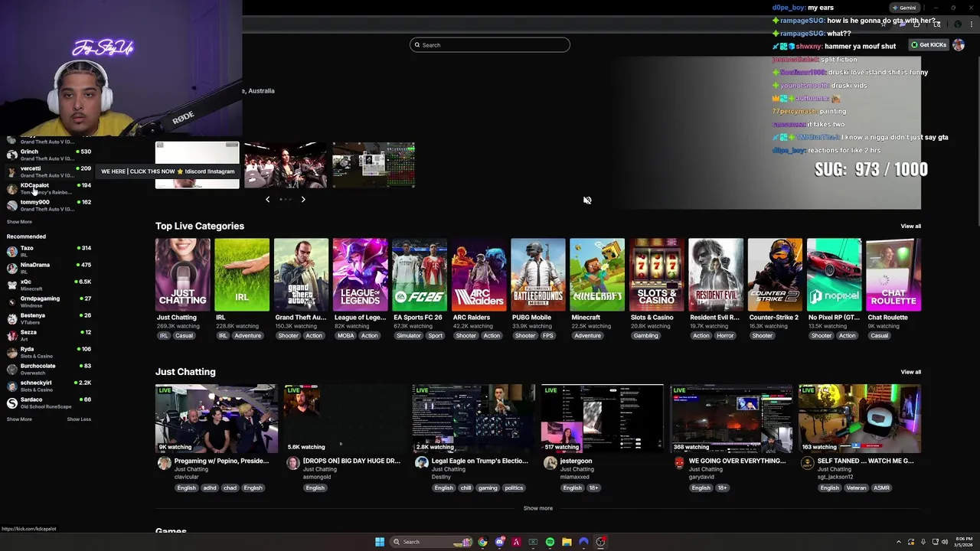The image size is (980, 551).
Task: Click the Windows taskbar search box
Action: pos(431,542)
